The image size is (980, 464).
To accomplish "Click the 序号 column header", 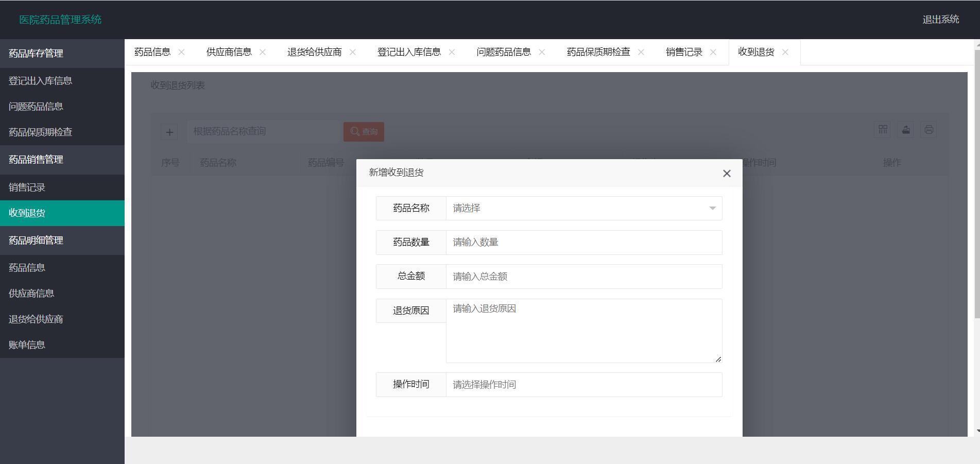I will click(170, 163).
